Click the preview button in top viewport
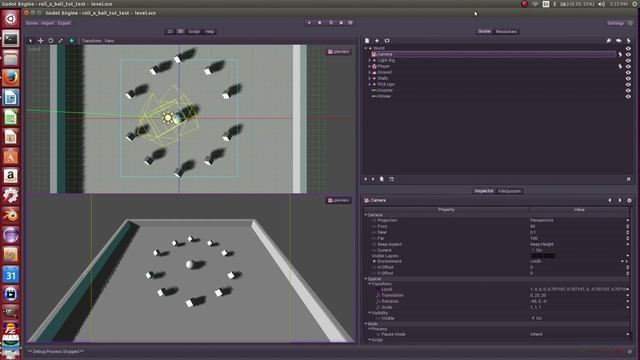This screenshot has height=360, width=640. [338, 52]
